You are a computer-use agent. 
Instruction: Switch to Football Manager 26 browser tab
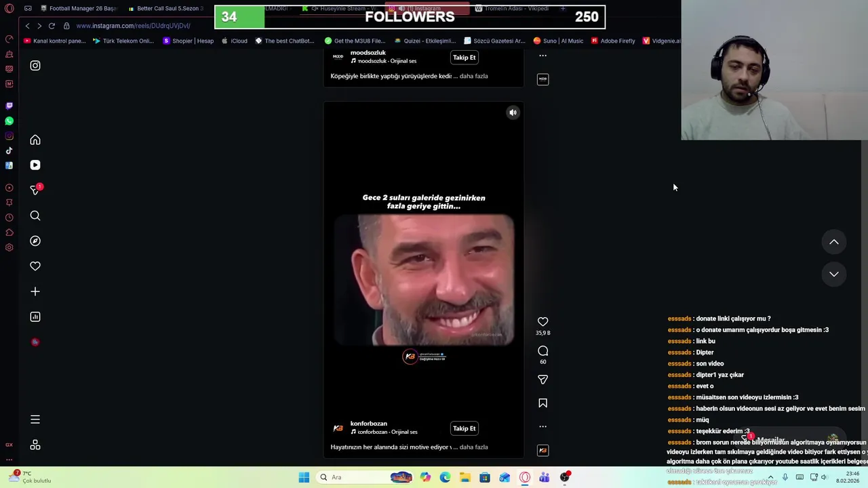[79, 9]
